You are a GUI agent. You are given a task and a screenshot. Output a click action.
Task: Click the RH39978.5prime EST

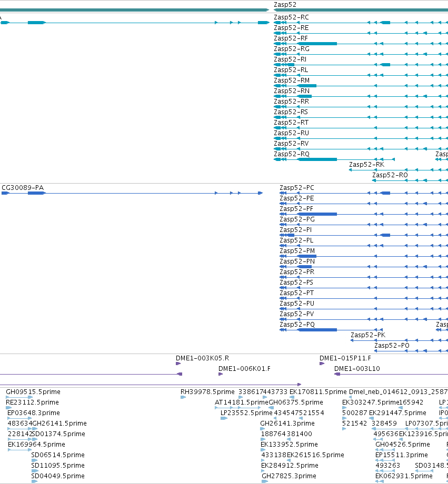tap(207, 392)
